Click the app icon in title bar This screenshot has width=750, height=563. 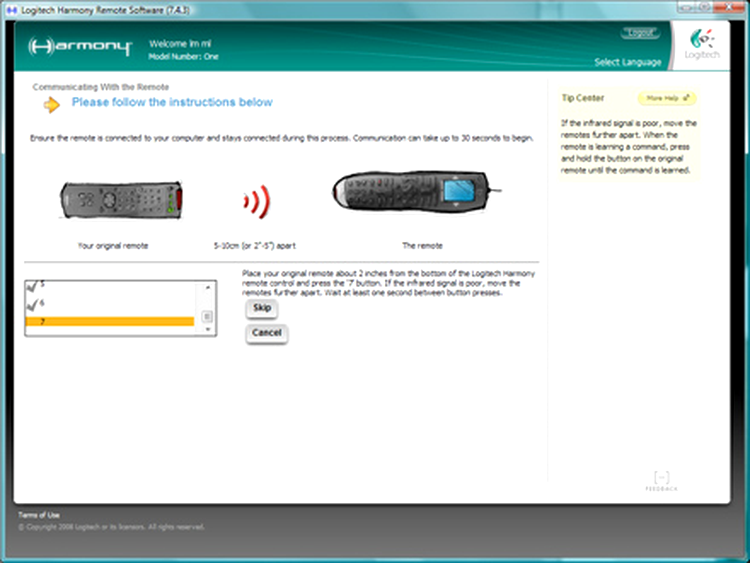click(x=9, y=8)
